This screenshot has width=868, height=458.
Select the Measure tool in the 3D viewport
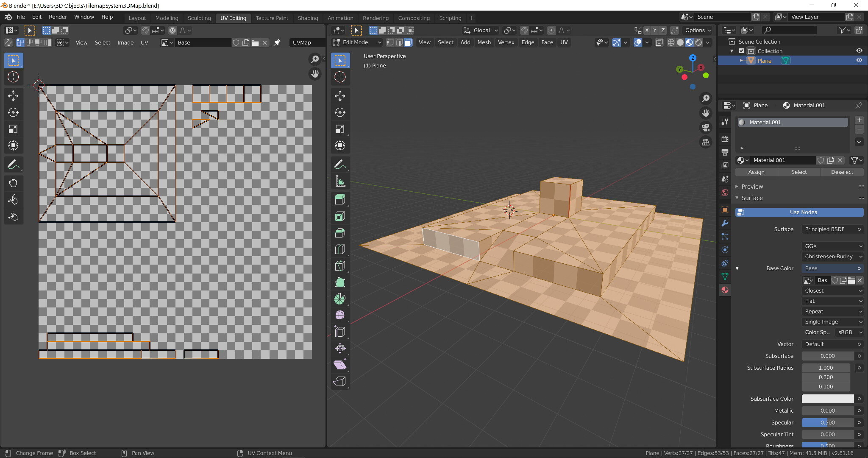tap(340, 181)
